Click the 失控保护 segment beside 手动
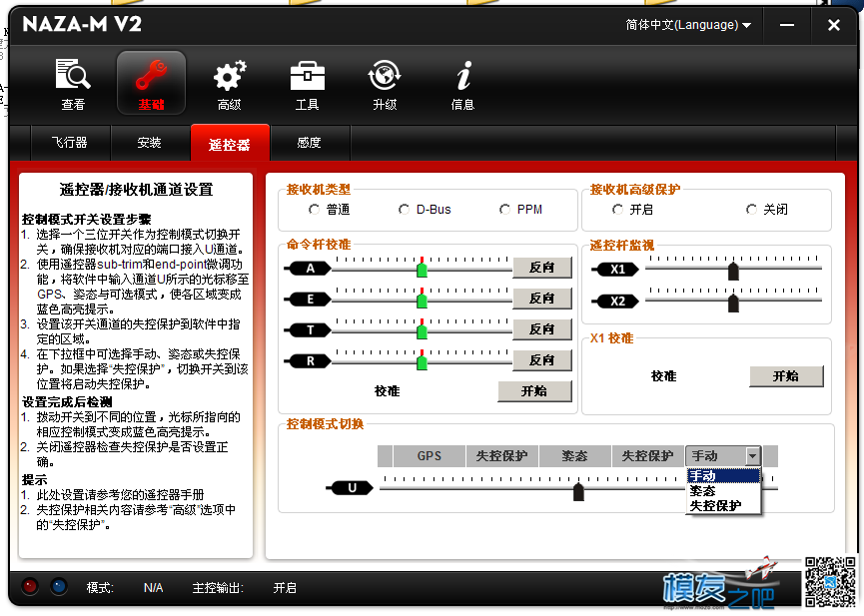 [648, 456]
